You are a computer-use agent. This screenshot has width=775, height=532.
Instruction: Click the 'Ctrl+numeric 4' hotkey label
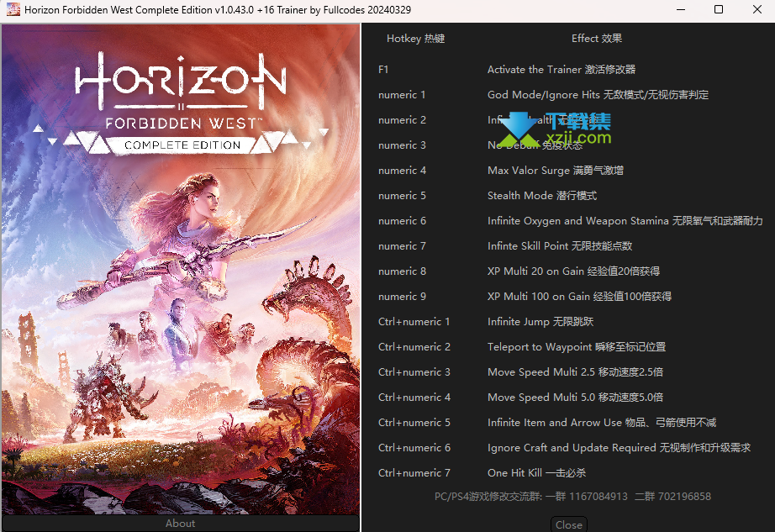pyautogui.click(x=414, y=398)
